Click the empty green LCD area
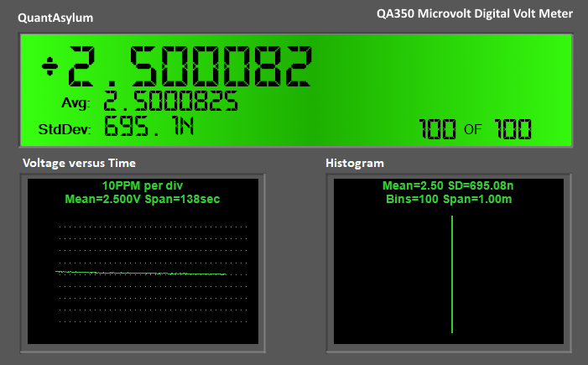 (436, 76)
